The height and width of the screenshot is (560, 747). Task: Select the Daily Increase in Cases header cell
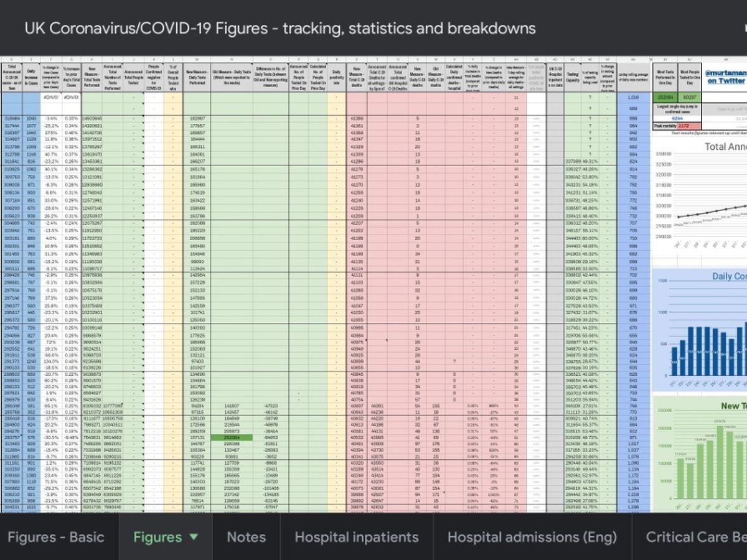31,76
